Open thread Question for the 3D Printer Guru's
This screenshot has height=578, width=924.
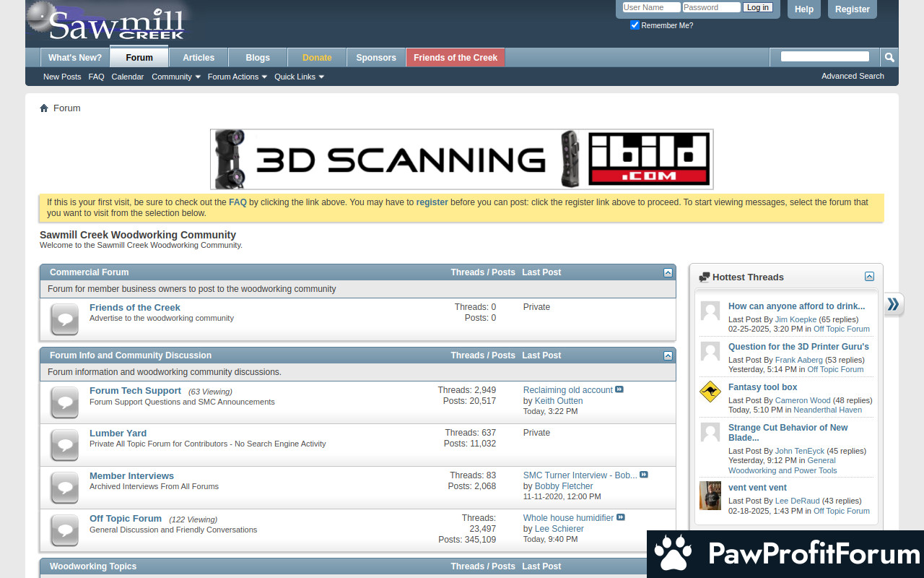(798, 347)
